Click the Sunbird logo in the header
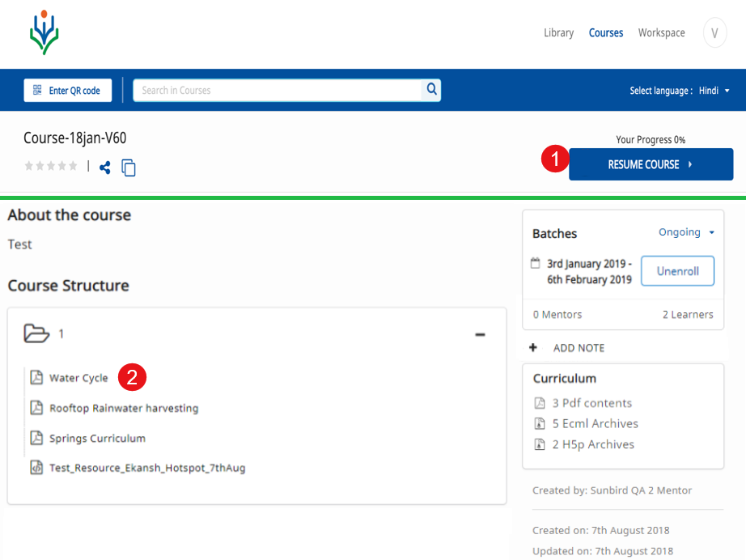746x560 pixels. (x=44, y=32)
